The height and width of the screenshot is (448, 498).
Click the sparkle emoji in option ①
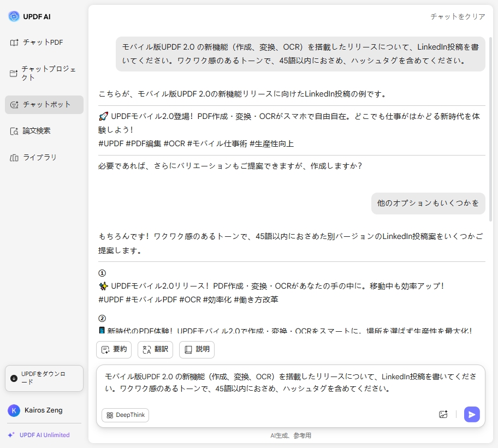(104, 286)
